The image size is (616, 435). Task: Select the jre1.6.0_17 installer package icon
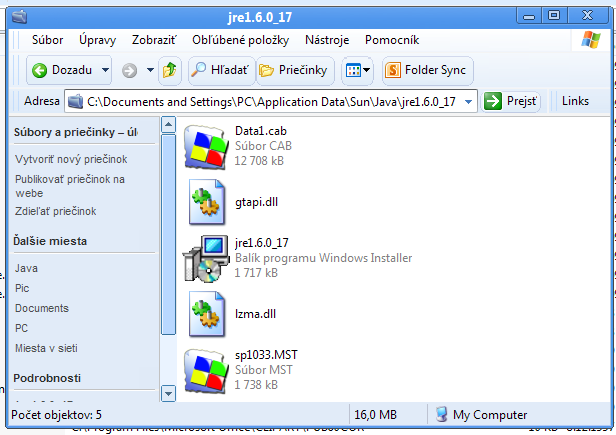206,259
